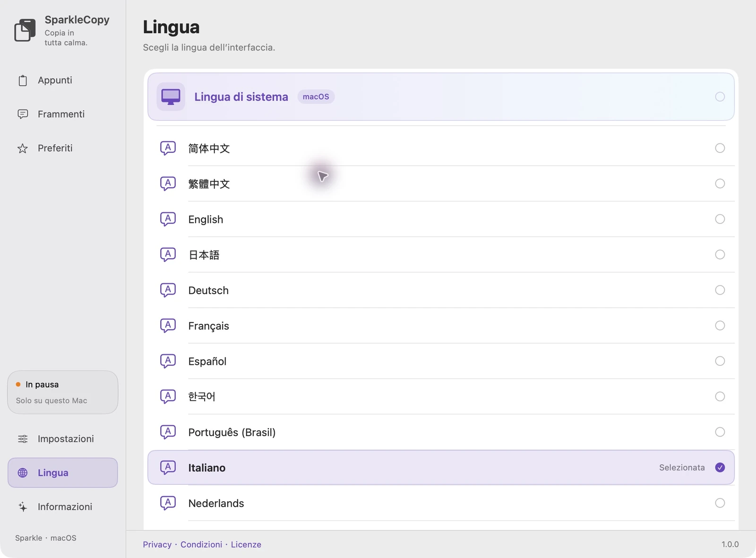Open the Informazioni page
The height and width of the screenshot is (558, 756).
(63, 507)
